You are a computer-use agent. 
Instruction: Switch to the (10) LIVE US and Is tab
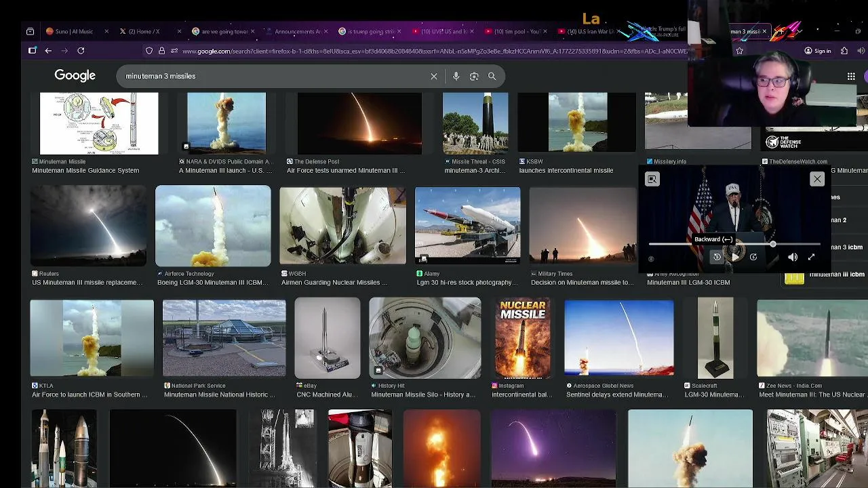[x=439, y=31]
